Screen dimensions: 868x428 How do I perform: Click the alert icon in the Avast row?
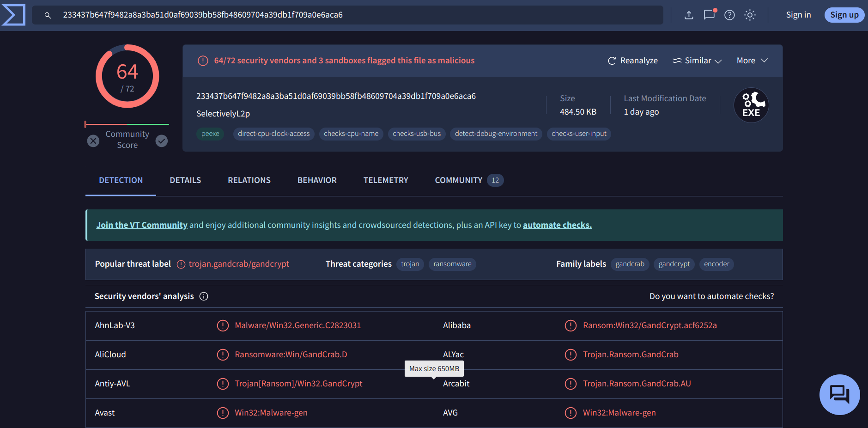point(223,413)
